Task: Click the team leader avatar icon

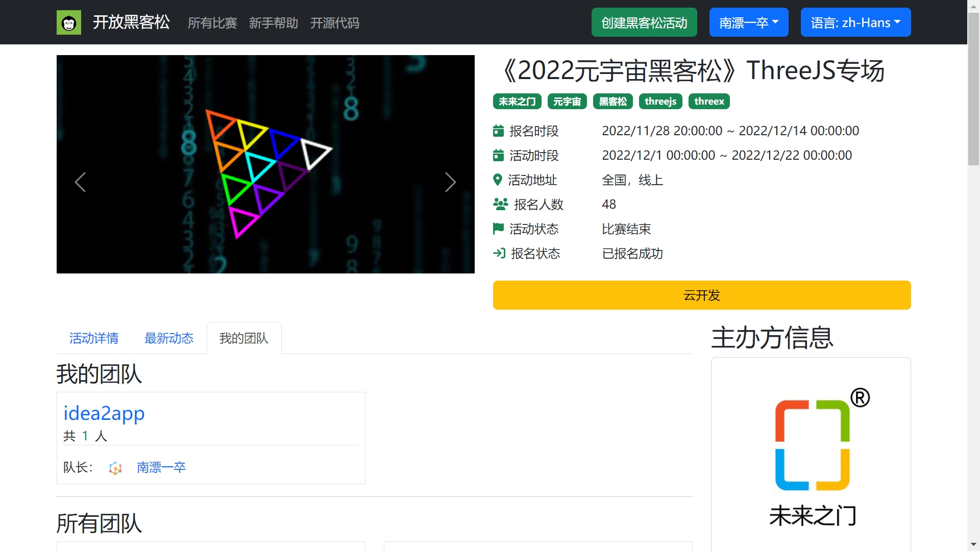Action: tap(115, 468)
